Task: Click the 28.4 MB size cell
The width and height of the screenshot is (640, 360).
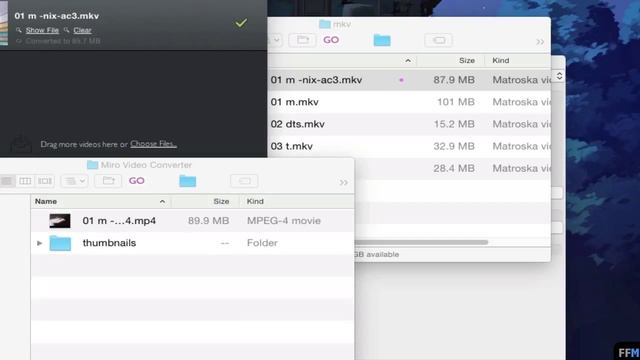Action: (x=454, y=168)
